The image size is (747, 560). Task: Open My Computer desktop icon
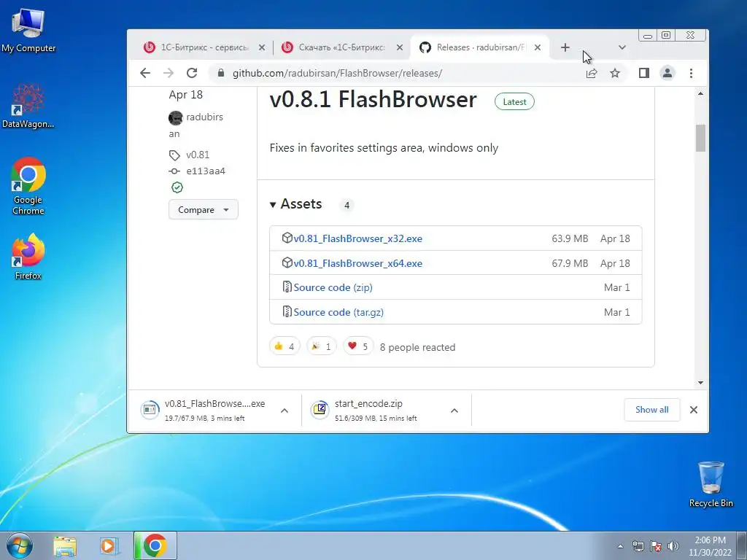(28, 30)
